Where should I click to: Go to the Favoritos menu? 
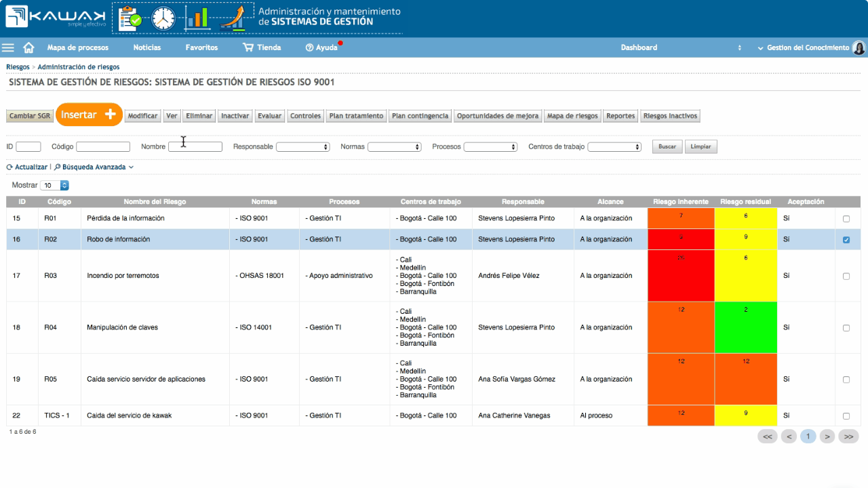200,47
